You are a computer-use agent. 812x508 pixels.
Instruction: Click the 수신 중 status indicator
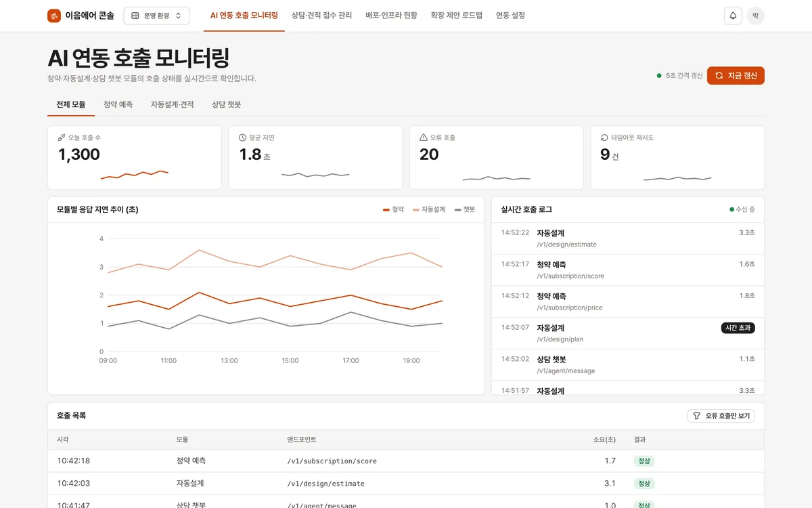coord(742,209)
